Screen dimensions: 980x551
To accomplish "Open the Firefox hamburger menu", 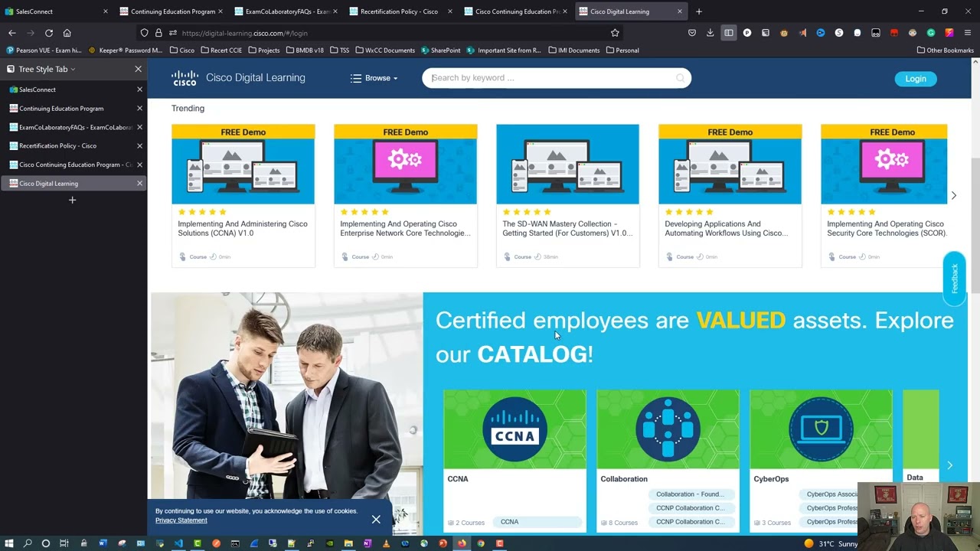I will pyautogui.click(x=968, y=33).
